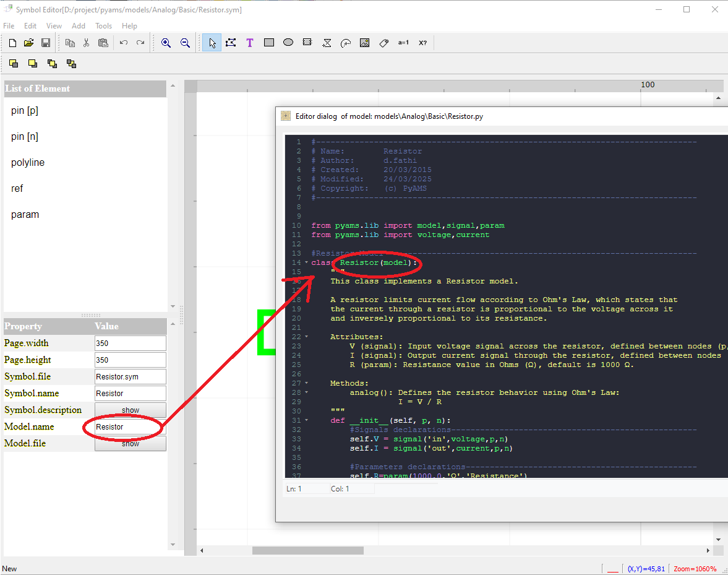Click the Zoom=1060% status bar entry
This screenshot has height=575, width=728.
[x=695, y=569]
